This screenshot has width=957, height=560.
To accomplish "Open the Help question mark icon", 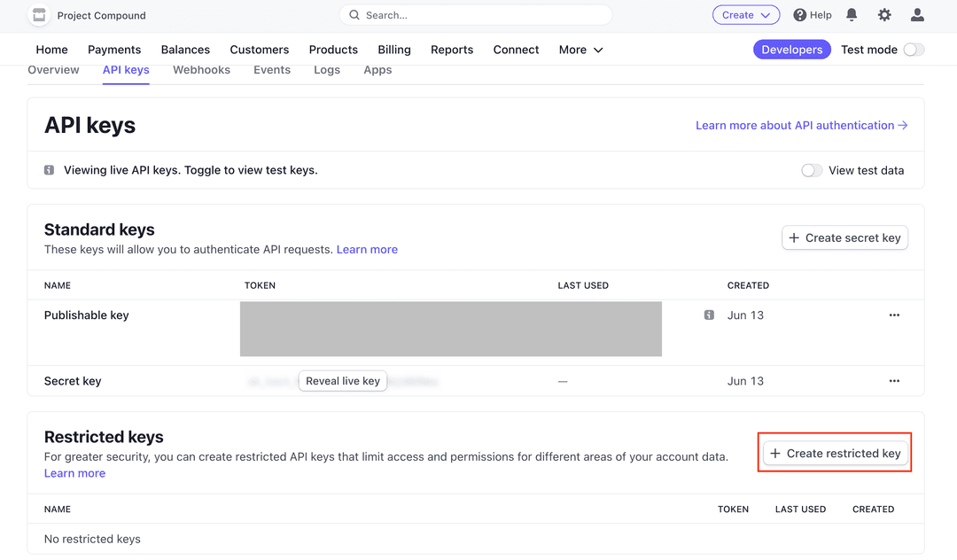I will (799, 15).
